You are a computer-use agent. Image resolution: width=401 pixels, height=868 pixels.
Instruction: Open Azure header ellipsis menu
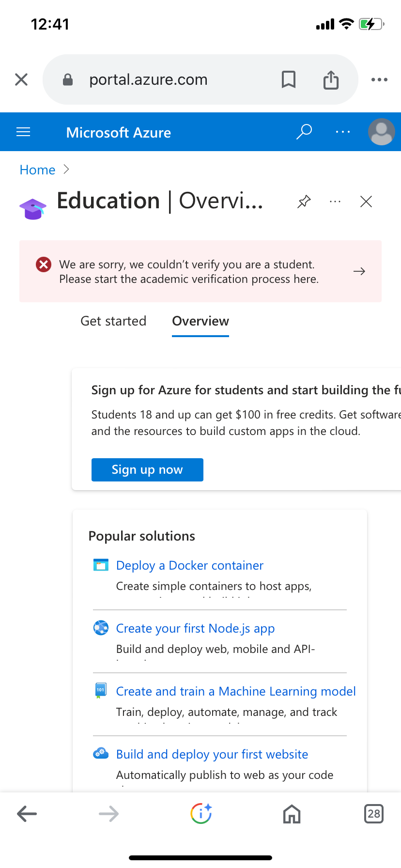coord(343,132)
